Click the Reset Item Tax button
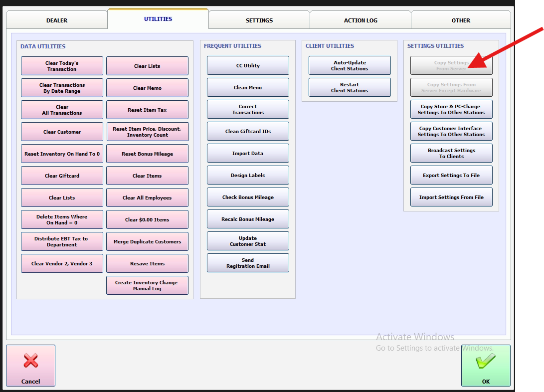The height and width of the screenshot is (392, 544). tap(148, 110)
